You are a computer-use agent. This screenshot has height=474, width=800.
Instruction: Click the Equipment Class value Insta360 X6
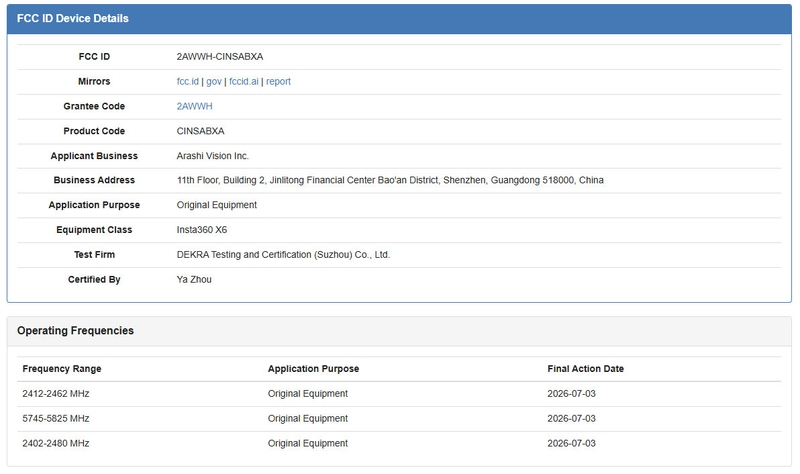pyautogui.click(x=202, y=230)
